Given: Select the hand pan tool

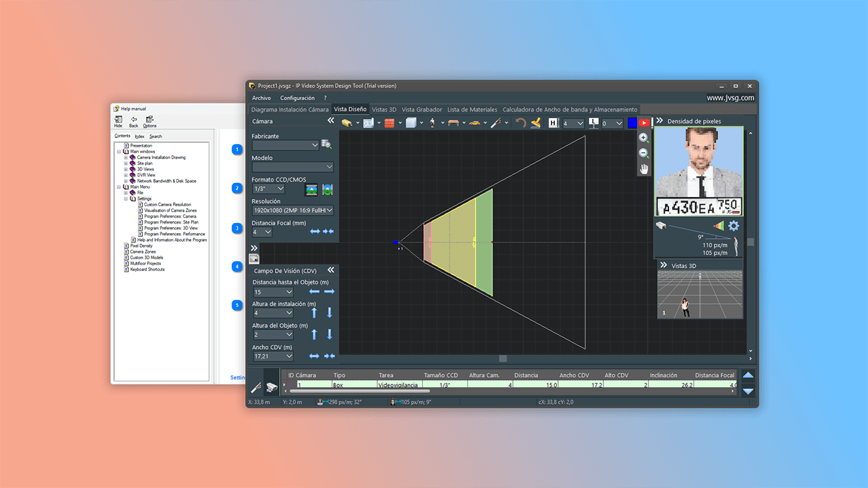Looking at the screenshot, I should (643, 168).
